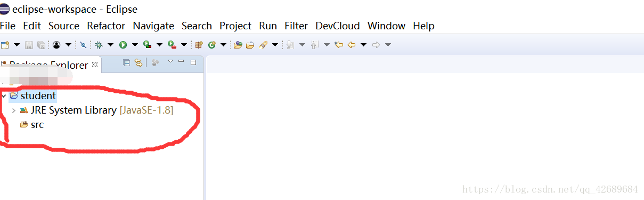Open the Navigate menu
This screenshot has width=644, height=200.
pos(153,26)
